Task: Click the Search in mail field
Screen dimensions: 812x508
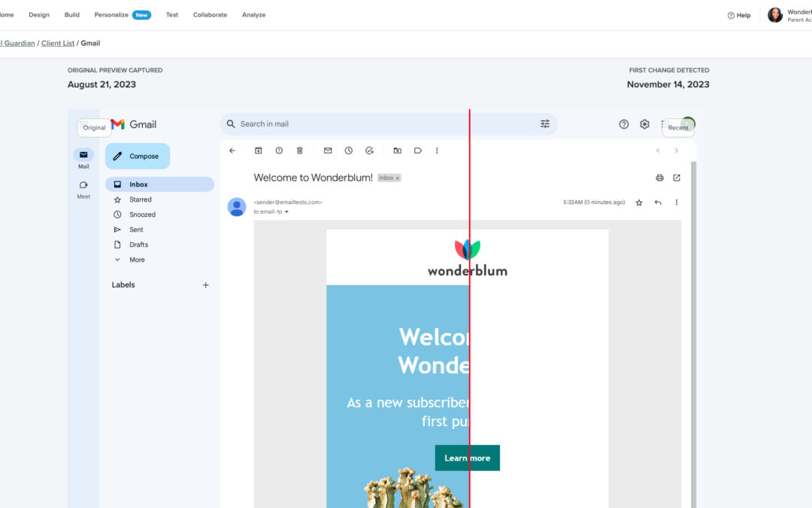Action: tap(389, 124)
